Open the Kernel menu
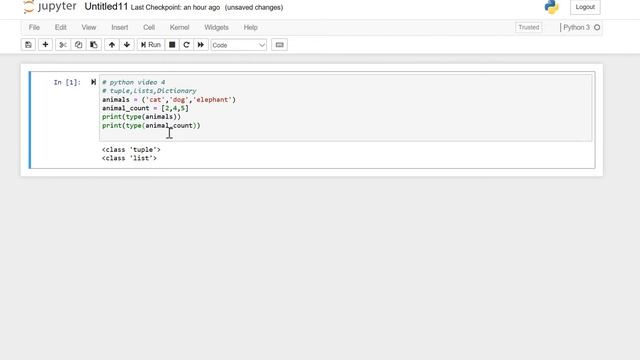The image size is (640, 360). coord(179,27)
